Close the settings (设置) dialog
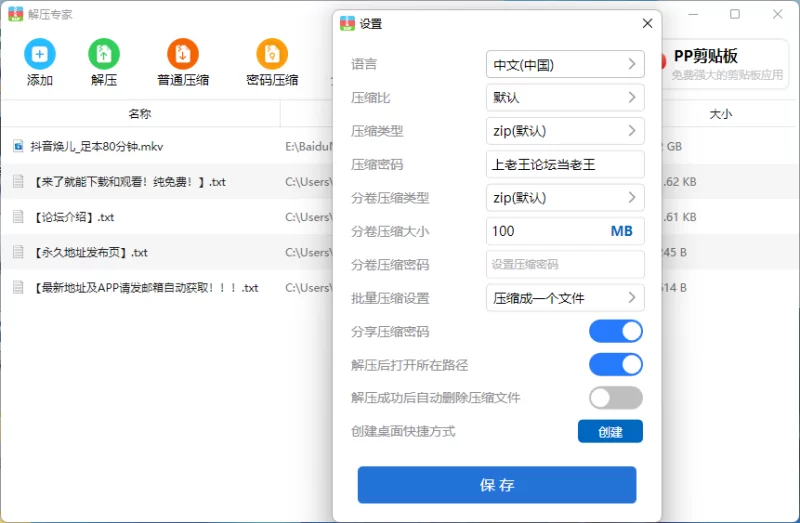800x523 pixels. 647,23
